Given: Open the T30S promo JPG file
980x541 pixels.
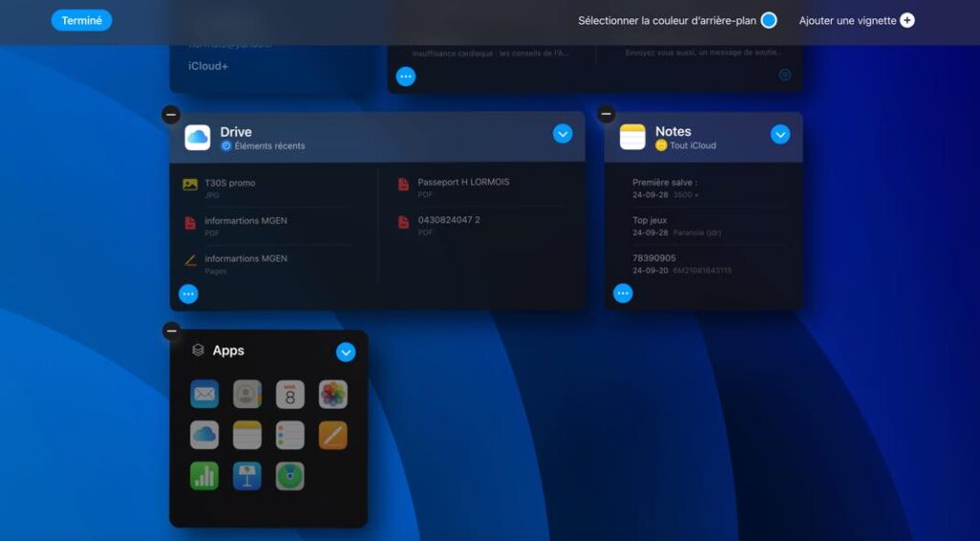Looking at the screenshot, I should pos(268,189).
